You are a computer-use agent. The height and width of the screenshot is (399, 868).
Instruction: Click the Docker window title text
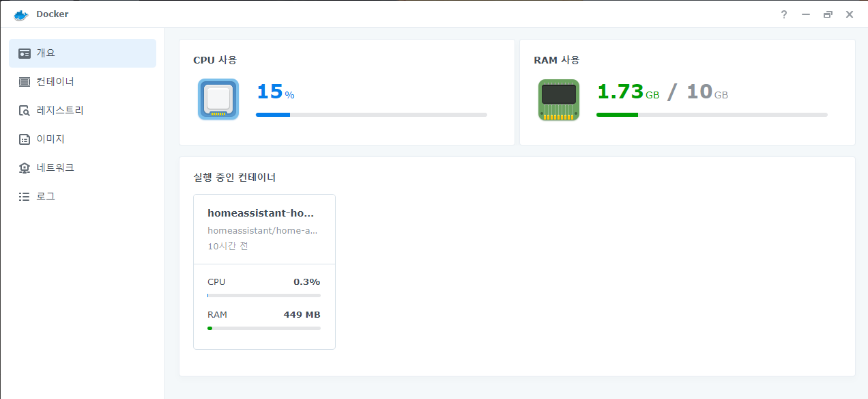coord(53,14)
